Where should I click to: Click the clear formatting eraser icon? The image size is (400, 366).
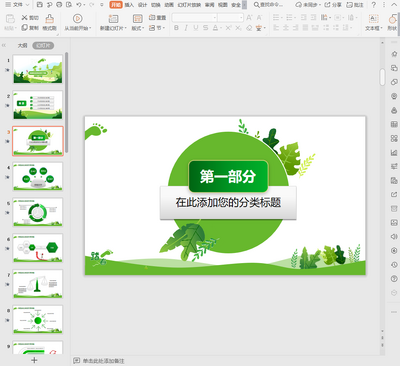click(x=249, y=28)
